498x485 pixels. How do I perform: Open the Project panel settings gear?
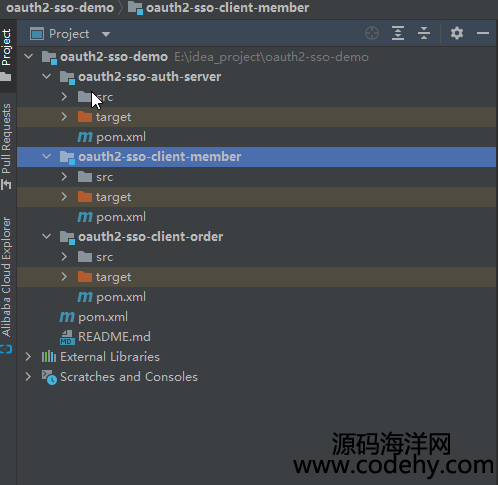[457, 33]
